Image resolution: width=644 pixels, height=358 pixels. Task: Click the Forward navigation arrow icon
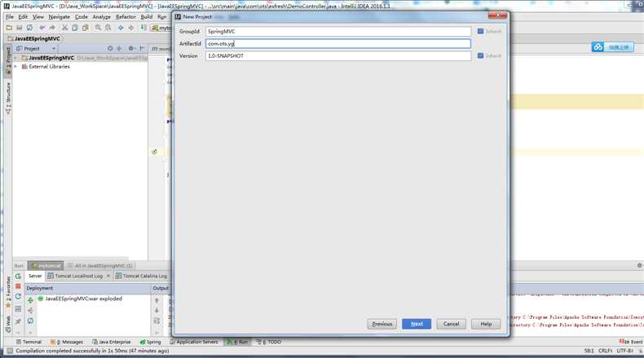pos(131,28)
